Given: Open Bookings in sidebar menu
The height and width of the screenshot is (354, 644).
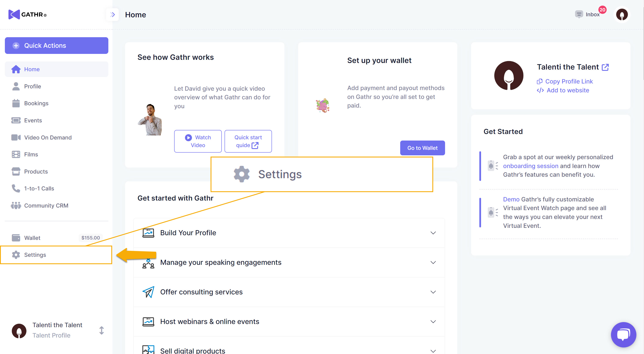Looking at the screenshot, I should click(36, 103).
